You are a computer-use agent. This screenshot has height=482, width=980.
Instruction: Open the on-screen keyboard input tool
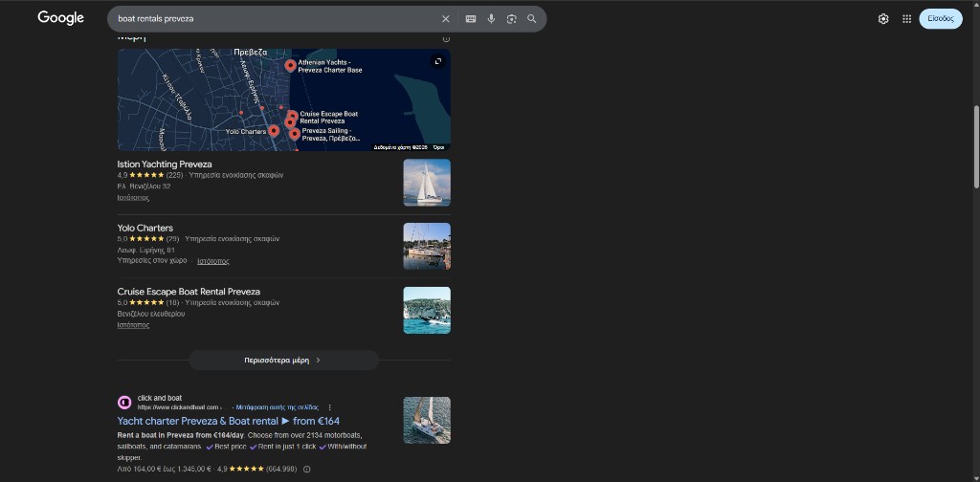click(471, 19)
